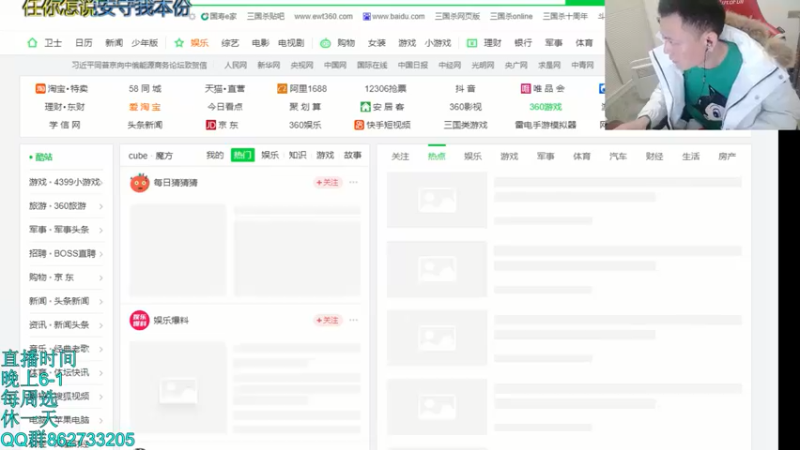
Task: Open the 习近平 headline news link
Action: point(139,65)
